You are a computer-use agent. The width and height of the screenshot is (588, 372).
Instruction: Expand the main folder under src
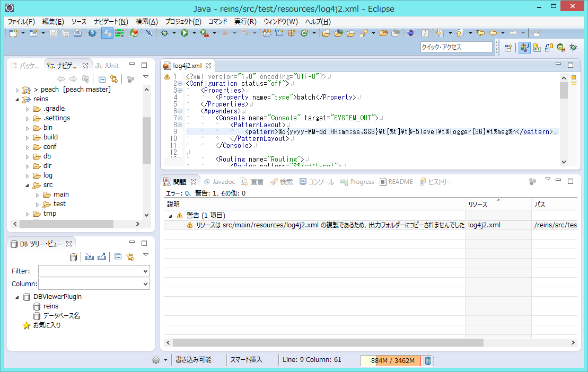point(37,194)
